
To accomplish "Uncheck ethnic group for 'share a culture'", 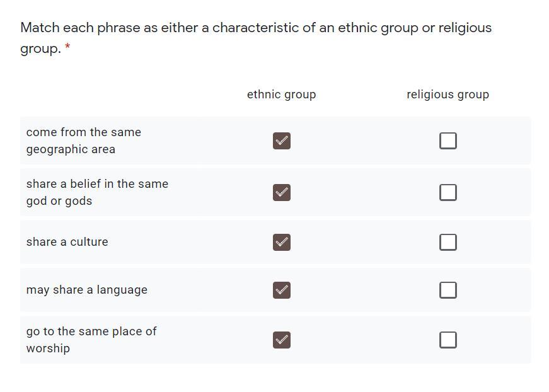I will [282, 242].
